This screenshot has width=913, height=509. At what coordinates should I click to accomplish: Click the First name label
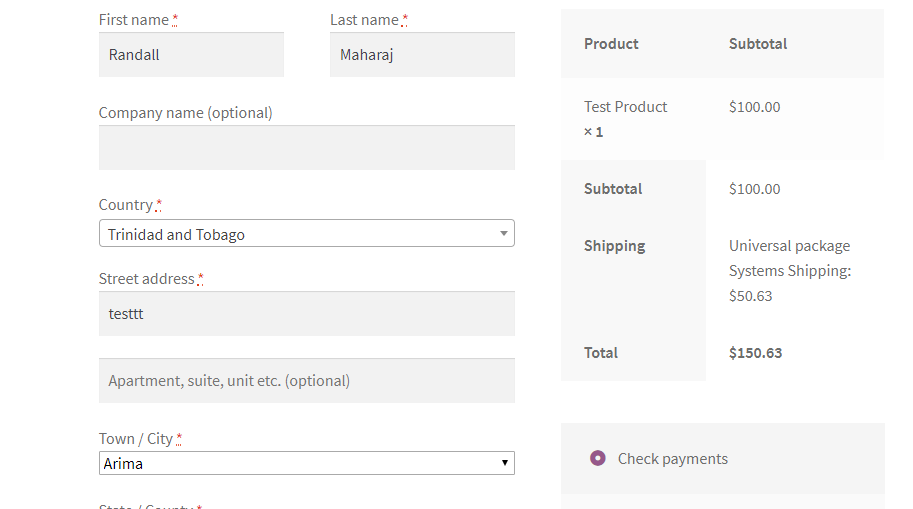134,20
